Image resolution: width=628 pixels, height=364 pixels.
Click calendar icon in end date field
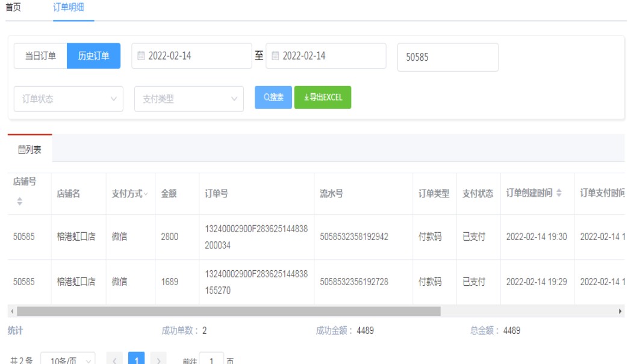pos(275,56)
